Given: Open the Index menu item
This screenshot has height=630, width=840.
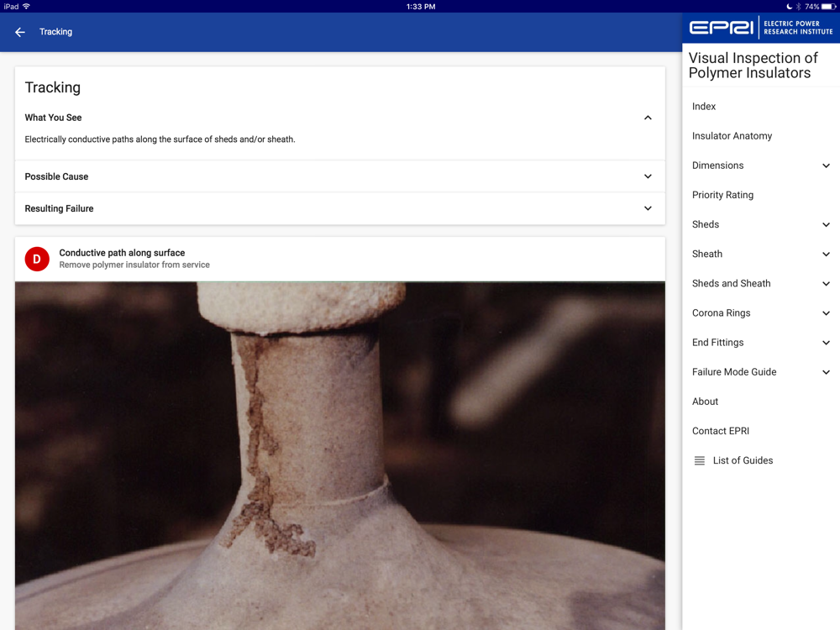Looking at the screenshot, I should tap(704, 107).
